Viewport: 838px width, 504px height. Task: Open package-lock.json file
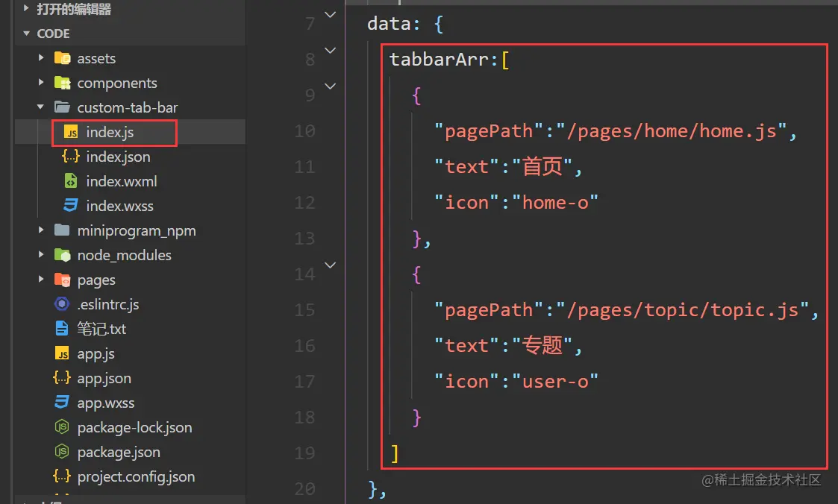pyautogui.click(x=134, y=428)
